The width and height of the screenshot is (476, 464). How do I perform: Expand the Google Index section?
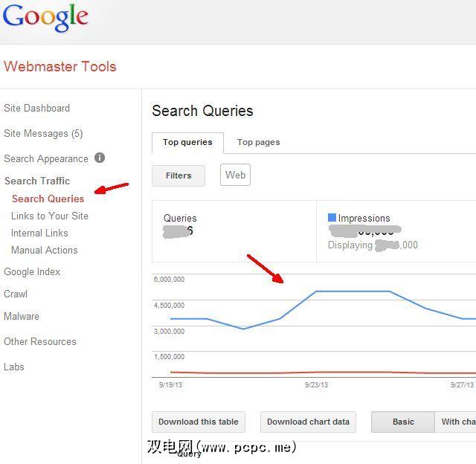pos(32,272)
